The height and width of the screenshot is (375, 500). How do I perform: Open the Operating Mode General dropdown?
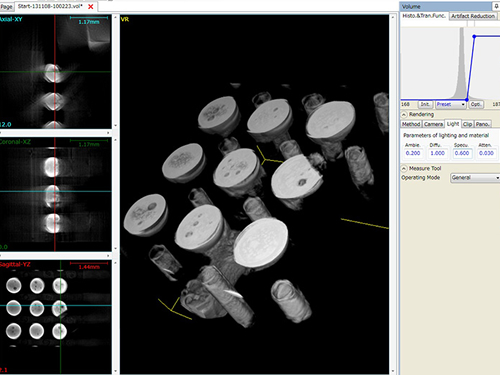(x=475, y=178)
